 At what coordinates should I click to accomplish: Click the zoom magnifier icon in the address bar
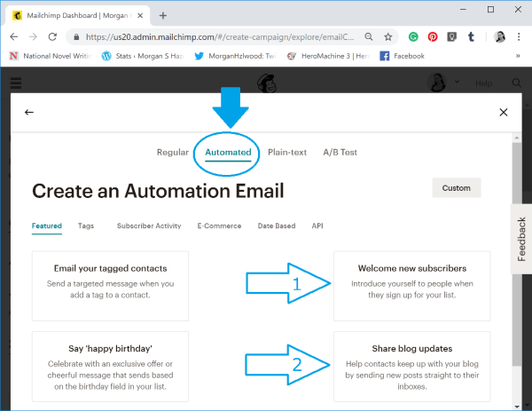point(369,36)
